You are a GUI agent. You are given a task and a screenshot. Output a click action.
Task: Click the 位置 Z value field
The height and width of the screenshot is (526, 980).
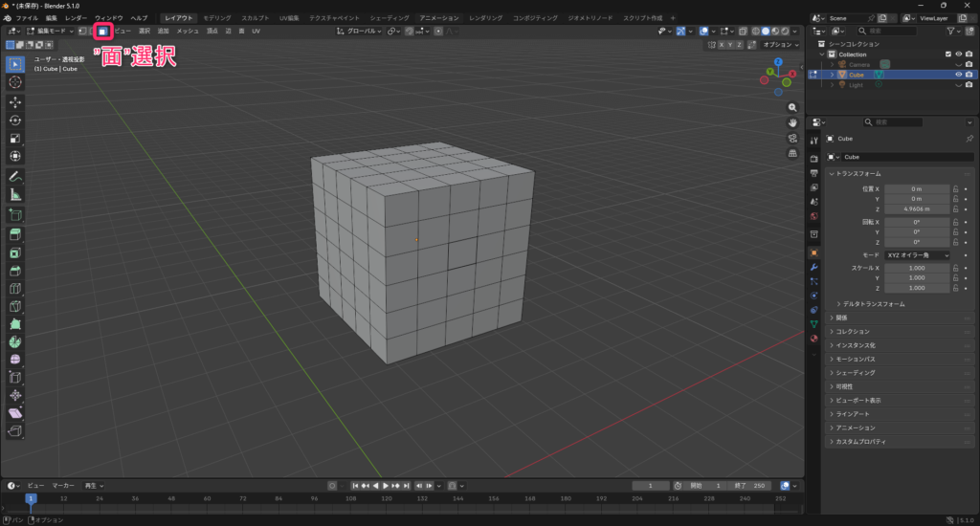point(917,208)
